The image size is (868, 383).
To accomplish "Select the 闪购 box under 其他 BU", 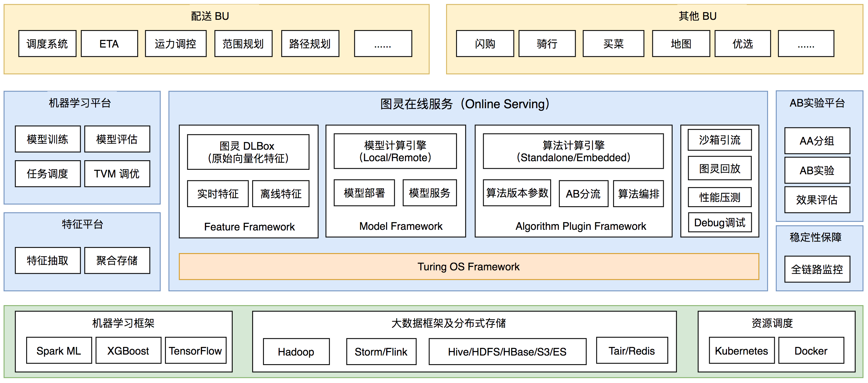I will (484, 44).
